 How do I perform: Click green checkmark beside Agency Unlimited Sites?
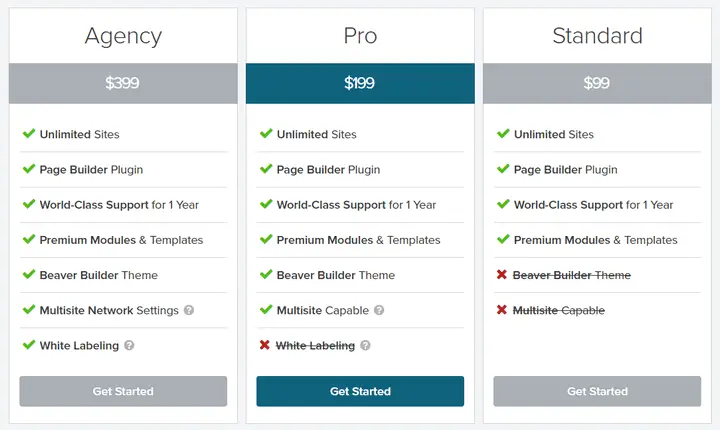click(x=29, y=133)
